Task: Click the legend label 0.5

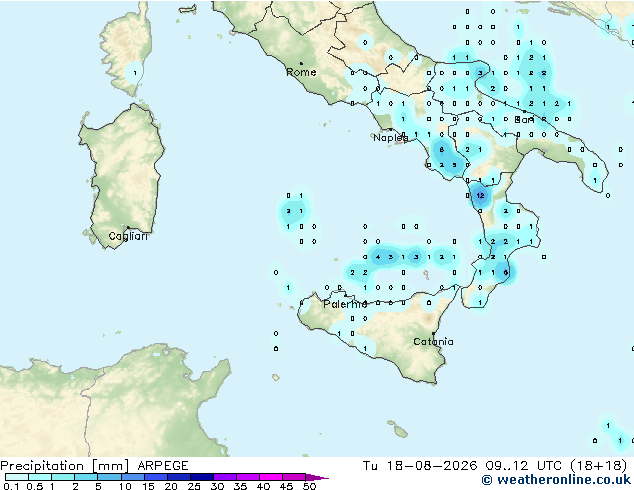Action: 34,486
